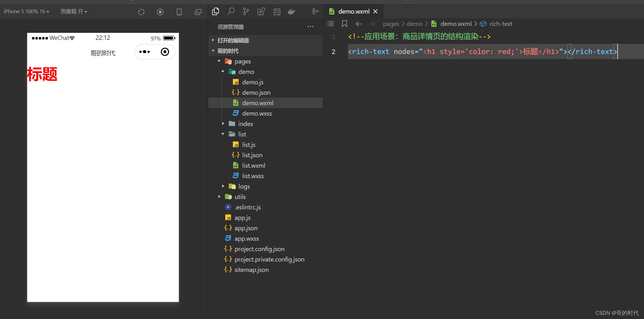This screenshot has height=319, width=644.
Task: Click the outline list icon in breadcrumb bar
Action: tap(330, 24)
